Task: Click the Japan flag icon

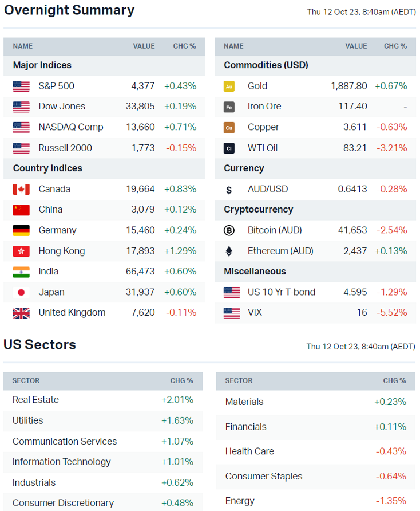Action: [21, 292]
